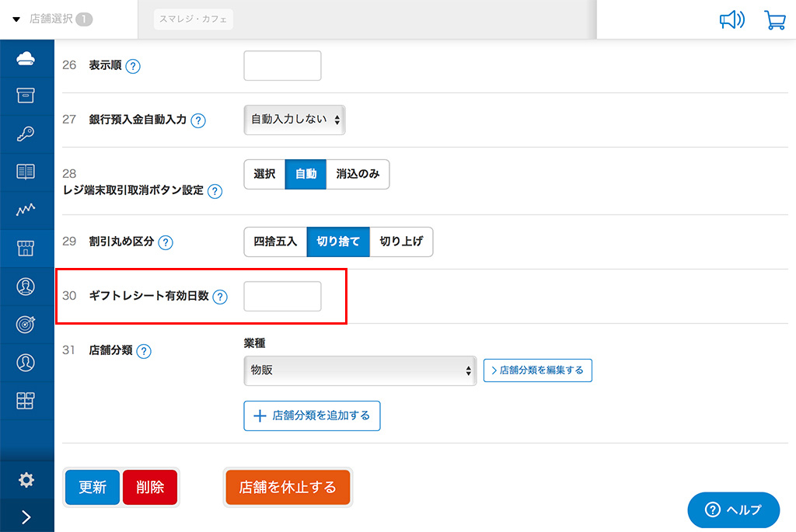Click the 更新 update button

coord(93,487)
